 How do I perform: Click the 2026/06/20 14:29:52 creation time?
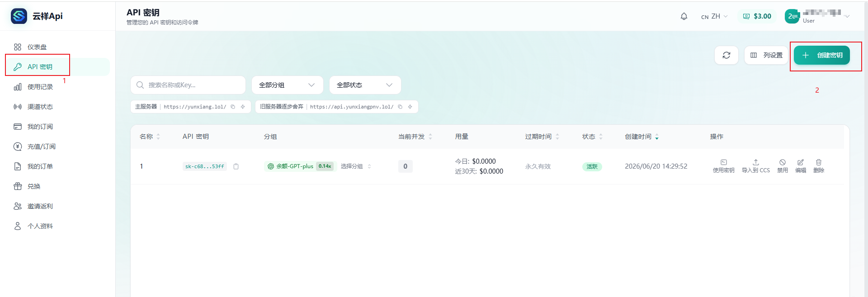[x=656, y=166]
